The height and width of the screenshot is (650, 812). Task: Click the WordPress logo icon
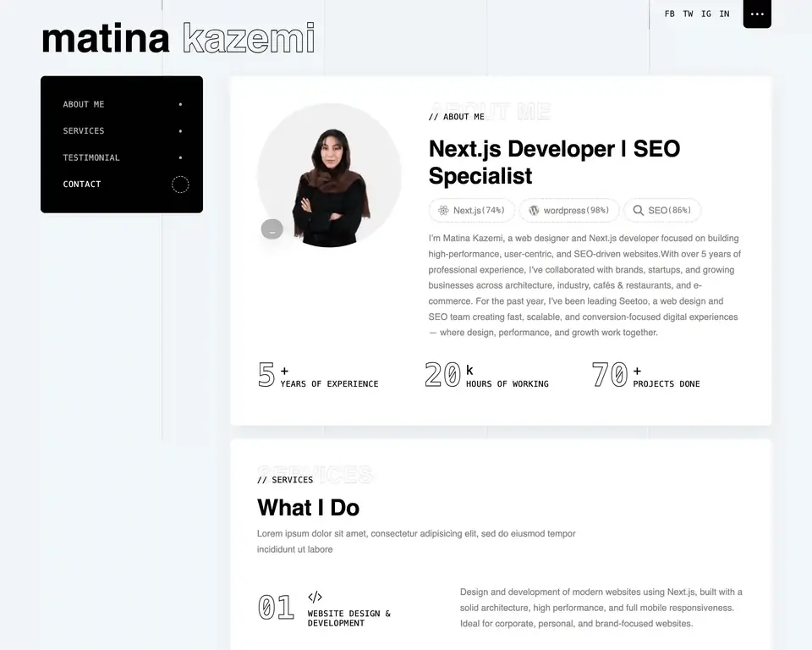534,211
